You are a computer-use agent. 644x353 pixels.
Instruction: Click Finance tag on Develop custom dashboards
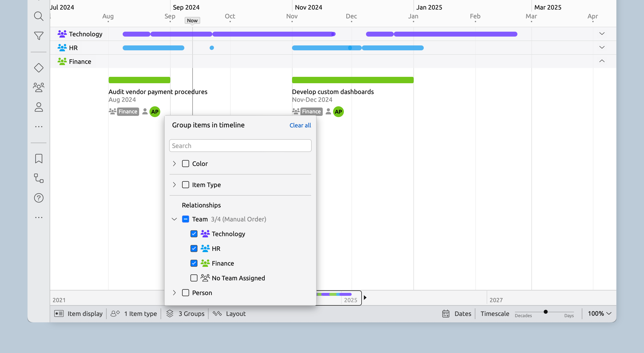(x=311, y=112)
